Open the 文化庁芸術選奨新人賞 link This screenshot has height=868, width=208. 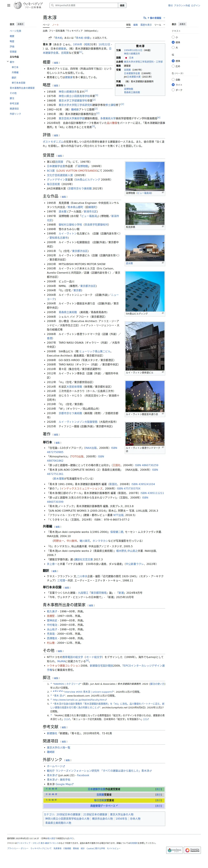(x=60, y=175)
